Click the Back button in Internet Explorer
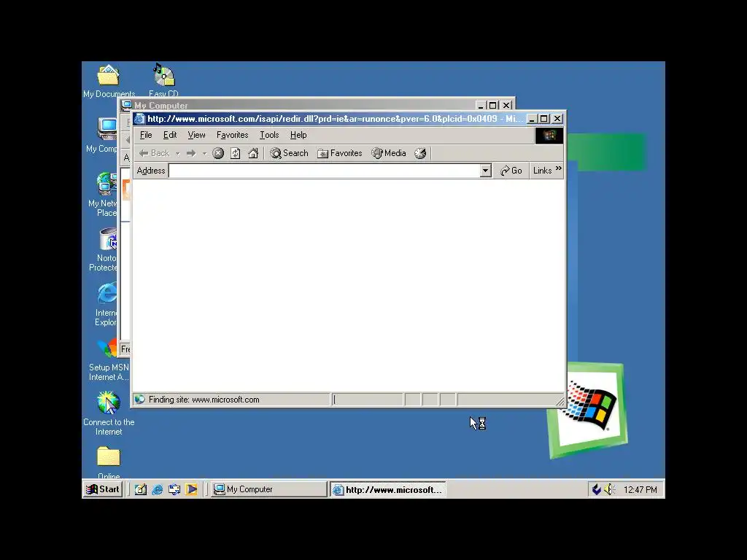The height and width of the screenshot is (560, 747). [x=154, y=153]
